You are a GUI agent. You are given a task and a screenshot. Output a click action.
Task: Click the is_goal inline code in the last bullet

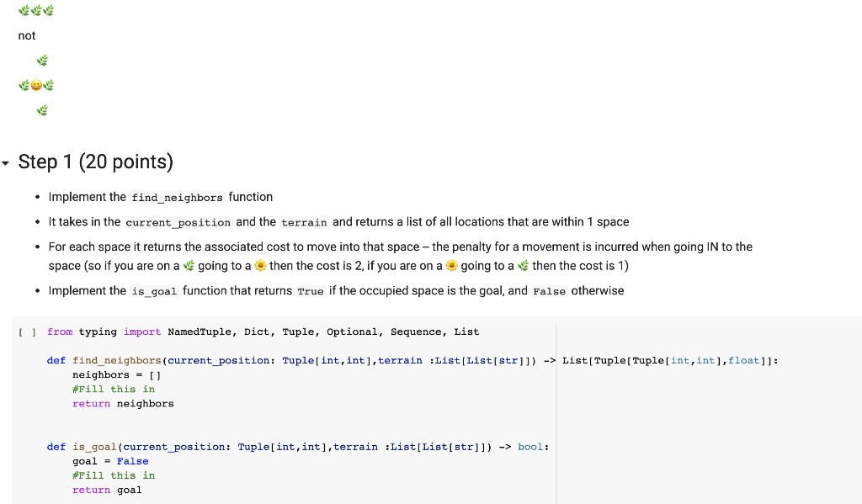pyautogui.click(x=155, y=291)
